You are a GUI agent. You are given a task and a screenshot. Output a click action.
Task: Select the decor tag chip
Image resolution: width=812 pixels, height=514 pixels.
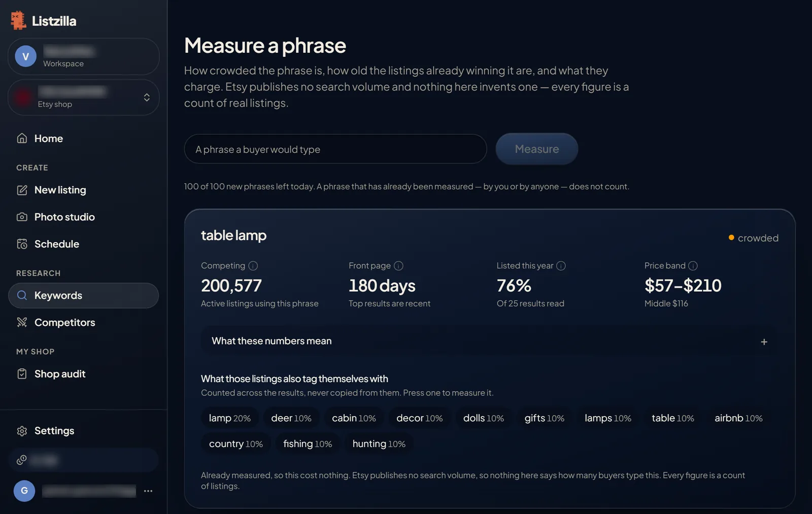tap(420, 418)
